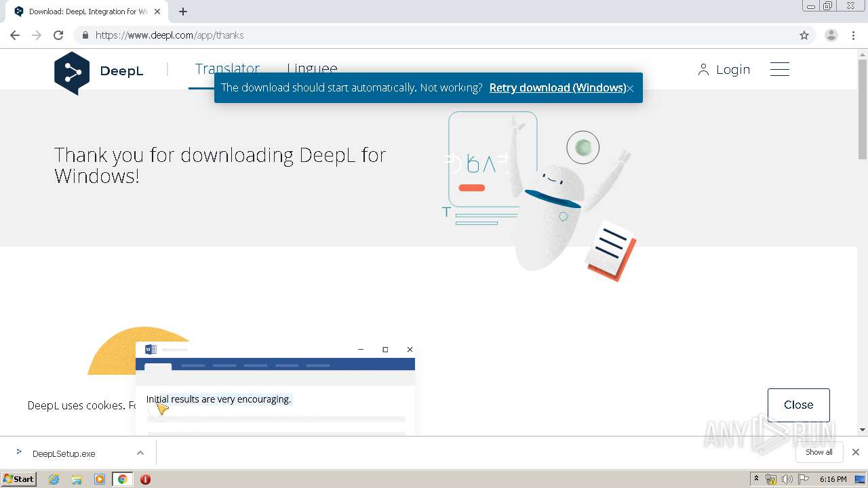The height and width of the screenshot is (488, 868).
Task: Click the Action Center flag icon
Action: tap(802, 479)
